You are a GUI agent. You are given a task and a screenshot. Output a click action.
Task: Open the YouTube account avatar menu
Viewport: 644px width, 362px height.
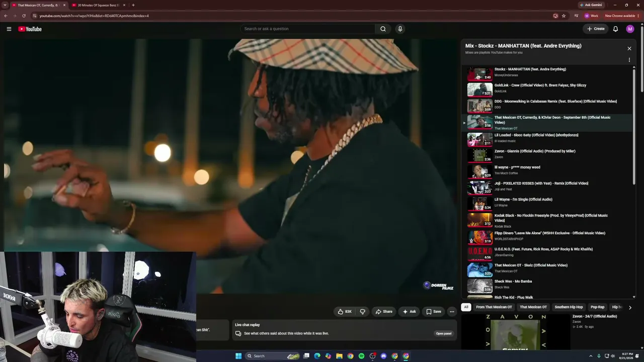(630, 29)
